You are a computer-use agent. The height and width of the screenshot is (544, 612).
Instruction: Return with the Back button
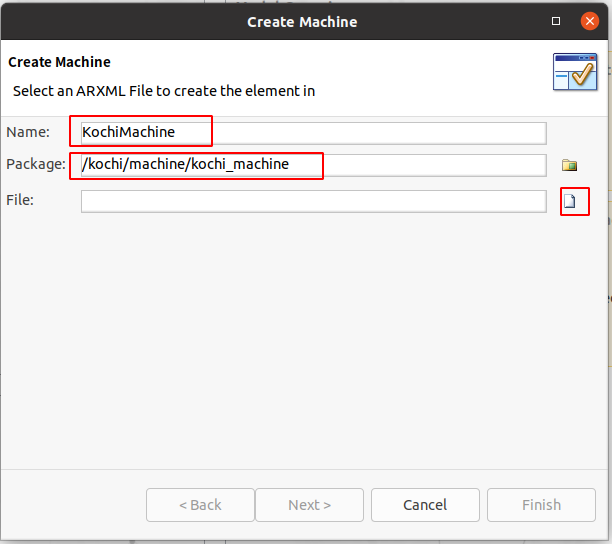pos(200,505)
